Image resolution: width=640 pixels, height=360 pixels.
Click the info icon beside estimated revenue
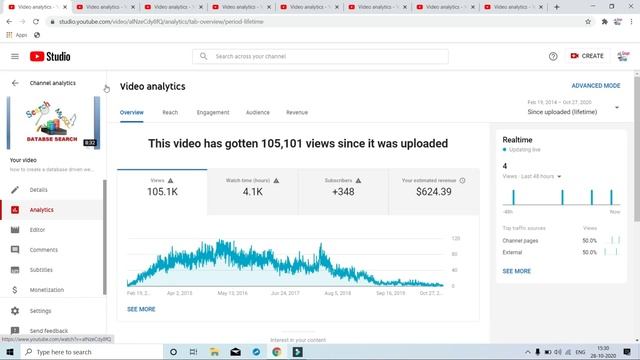tap(462, 180)
